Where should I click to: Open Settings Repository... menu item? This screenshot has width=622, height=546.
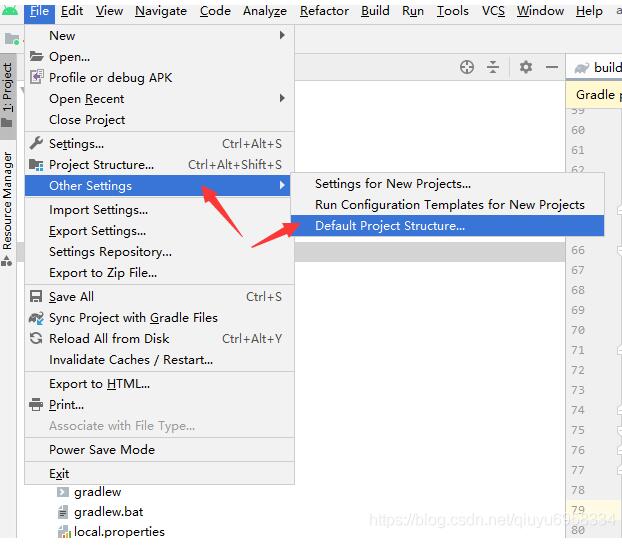[159, 252]
